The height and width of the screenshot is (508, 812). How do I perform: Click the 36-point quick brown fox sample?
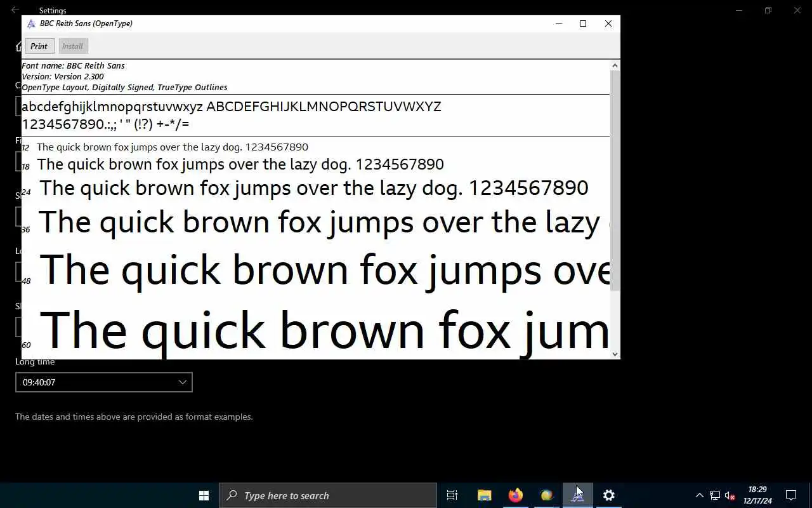coord(324,222)
